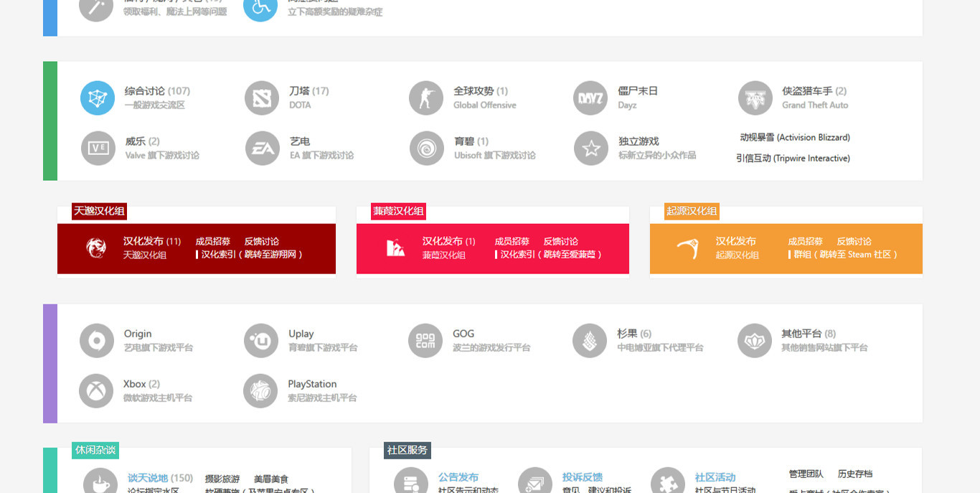Visit the 育碧 (1) forum link
Screen dimensions: 980x493
[471, 141]
